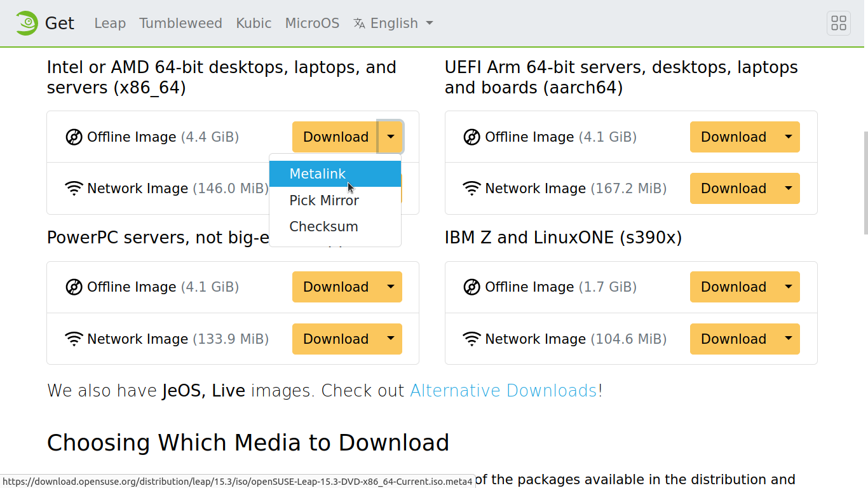Choose Pick Mirror in the dropdown menu

click(324, 201)
